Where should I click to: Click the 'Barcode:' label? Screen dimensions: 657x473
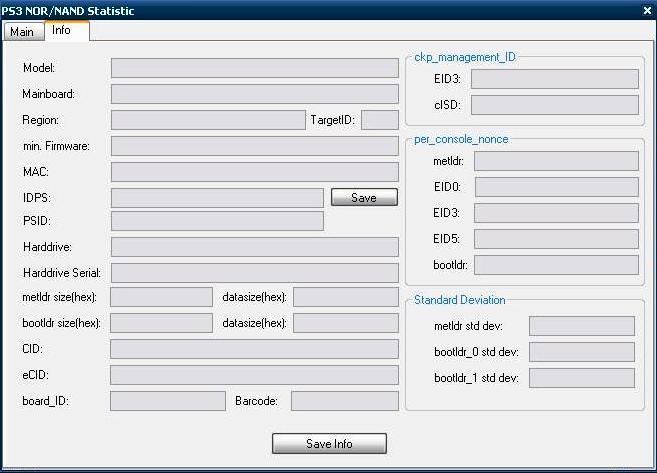(256, 401)
